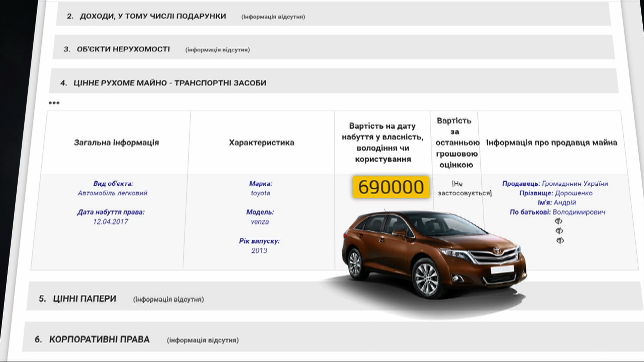Click the second hidden-data eye icon

pos(559,231)
